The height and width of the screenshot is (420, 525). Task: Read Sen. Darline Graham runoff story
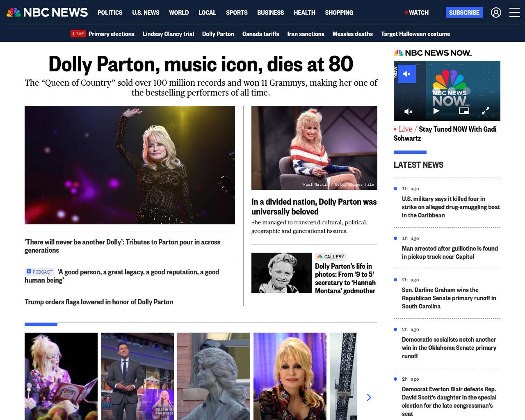pos(449,298)
